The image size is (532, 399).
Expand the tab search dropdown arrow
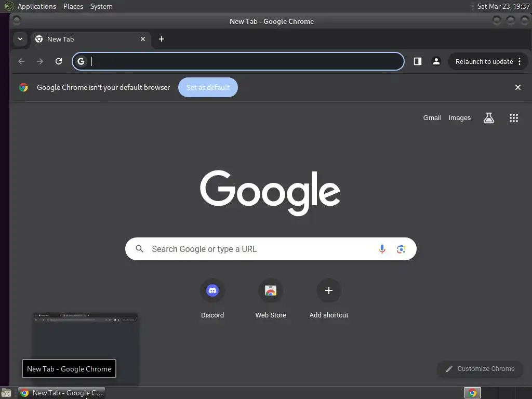tap(20, 39)
